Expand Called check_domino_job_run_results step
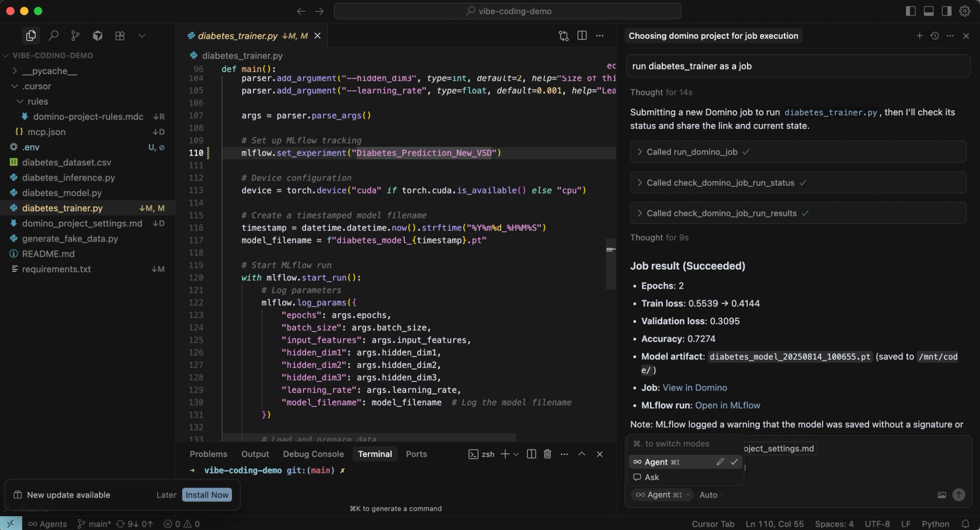Viewport: 980px width, 530px height. pyautogui.click(x=798, y=213)
